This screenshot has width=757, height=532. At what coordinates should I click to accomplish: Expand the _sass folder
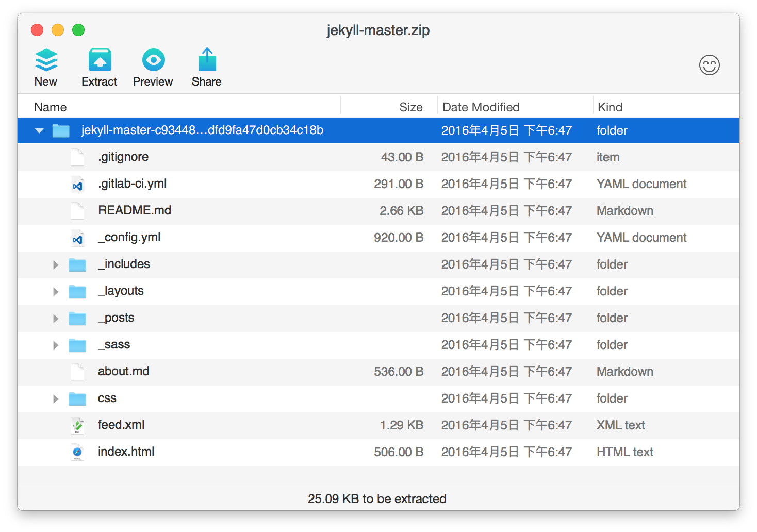click(56, 345)
